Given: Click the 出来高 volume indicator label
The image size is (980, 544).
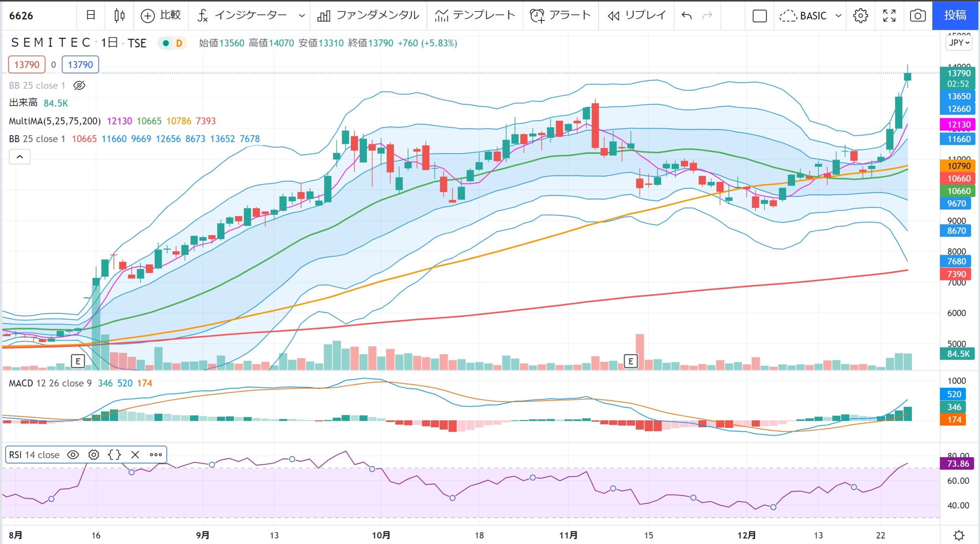Looking at the screenshot, I should [x=23, y=103].
